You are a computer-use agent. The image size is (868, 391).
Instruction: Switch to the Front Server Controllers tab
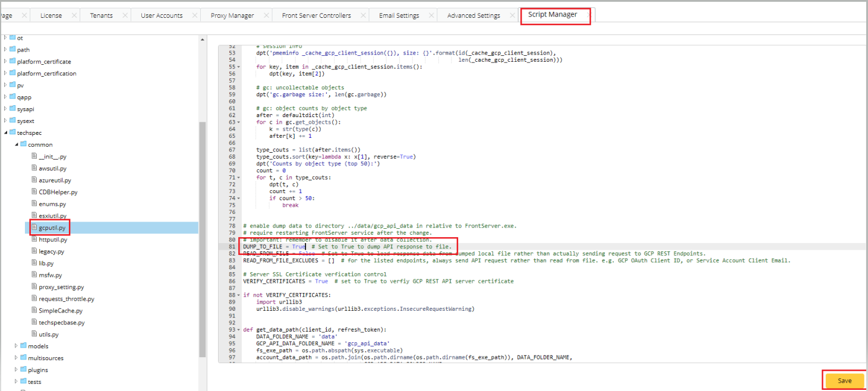[316, 15]
